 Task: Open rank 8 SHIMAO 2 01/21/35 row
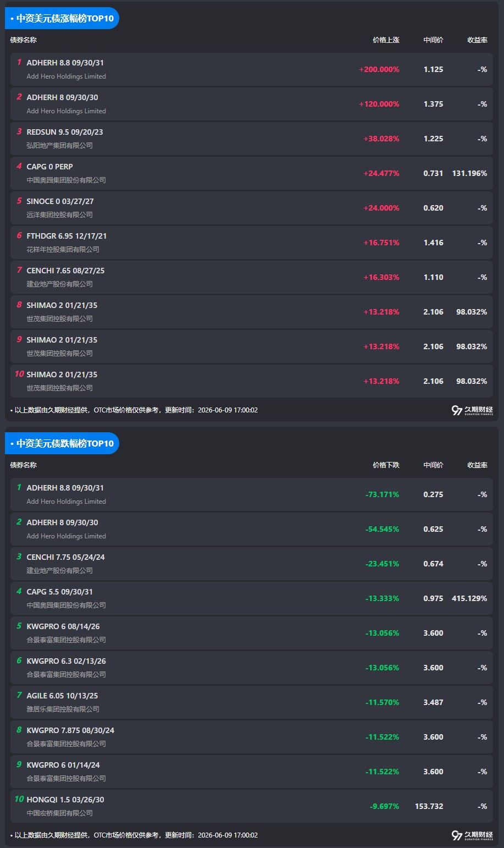pos(252,312)
